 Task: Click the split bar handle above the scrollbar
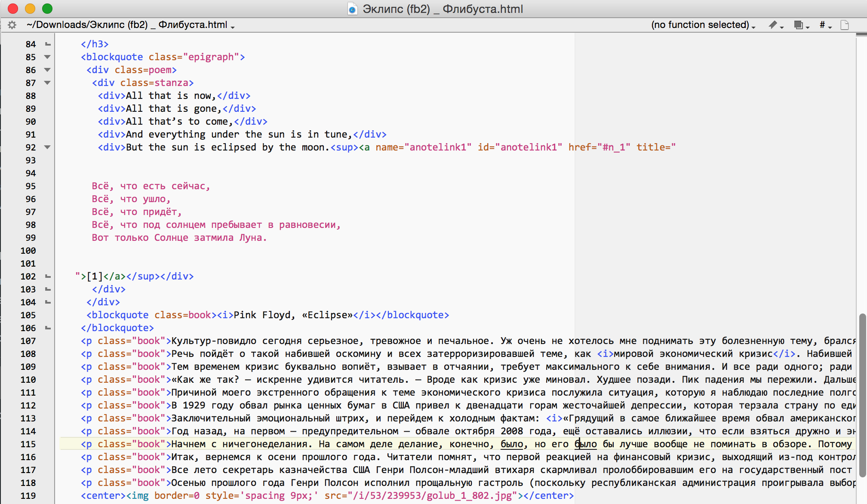click(x=861, y=35)
